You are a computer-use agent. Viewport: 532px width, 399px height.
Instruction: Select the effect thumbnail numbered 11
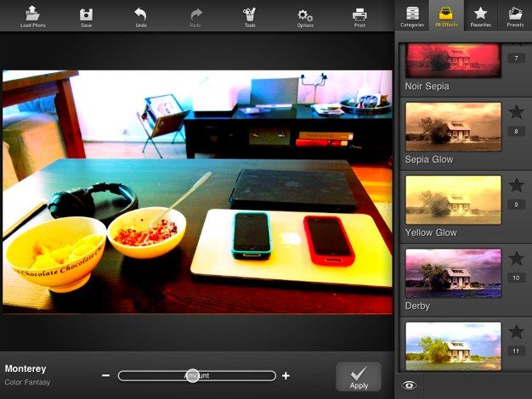pos(453,346)
